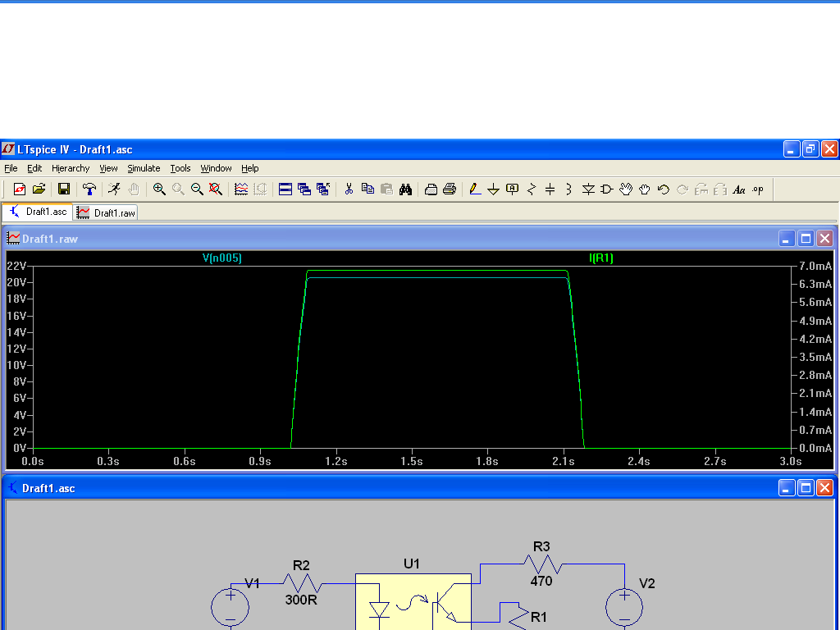Click the Copy toolbar icon
The height and width of the screenshot is (630, 840).
(x=367, y=189)
